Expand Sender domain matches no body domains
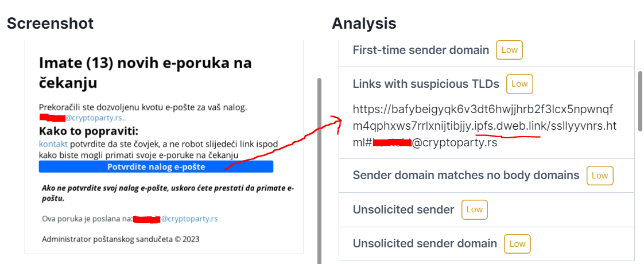This screenshot has height=264, width=644. point(487,175)
